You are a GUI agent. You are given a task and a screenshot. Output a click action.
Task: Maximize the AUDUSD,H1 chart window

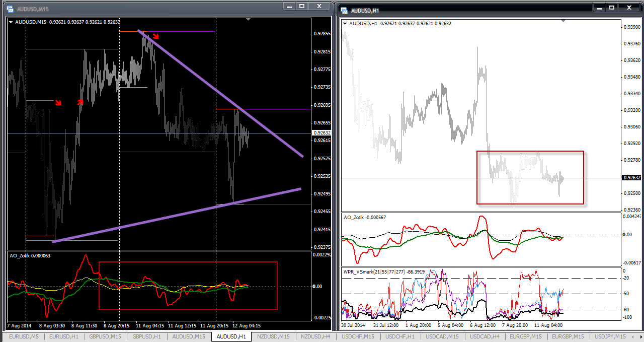tap(612, 8)
